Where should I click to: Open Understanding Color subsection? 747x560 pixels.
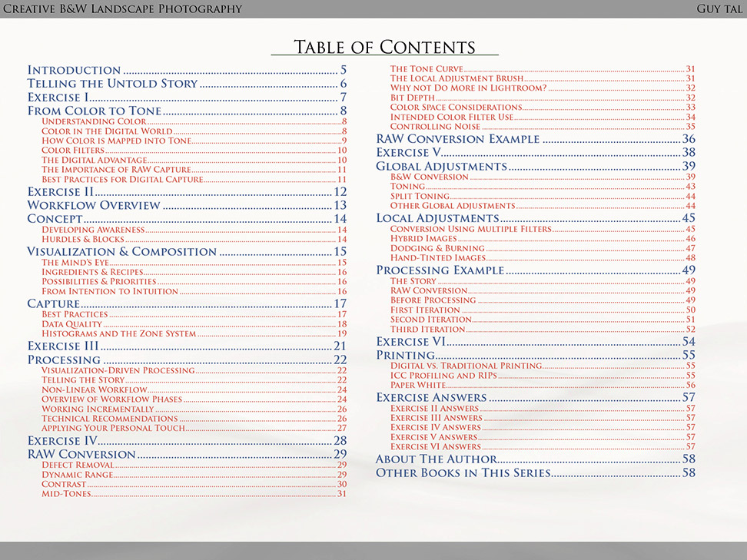tap(194, 121)
